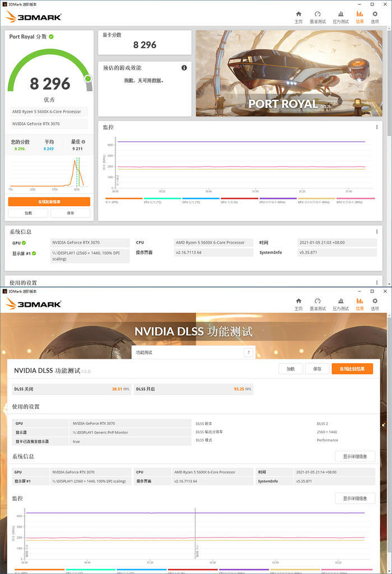Click the DLSS 开启 93.25 FPS result bar

pos(193,389)
